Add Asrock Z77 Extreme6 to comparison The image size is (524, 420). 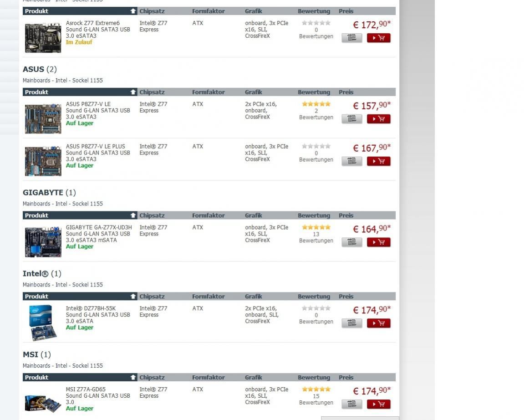(x=352, y=38)
